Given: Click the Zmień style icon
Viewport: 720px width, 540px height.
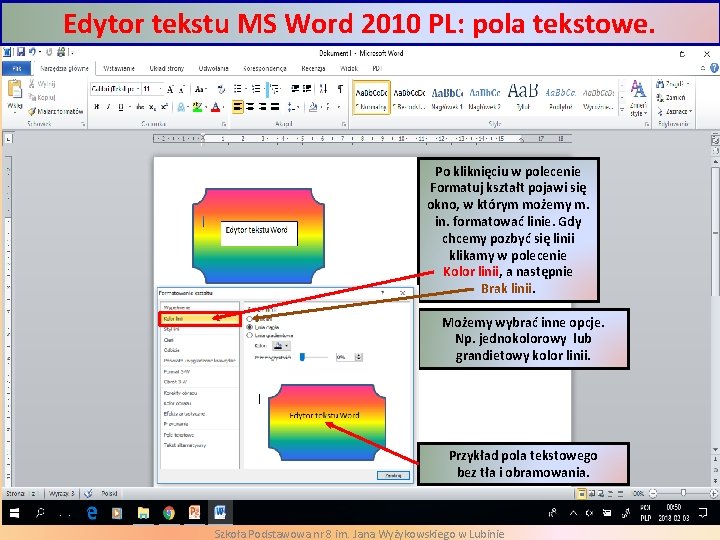Looking at the screenshot, I should pos(638,97).
